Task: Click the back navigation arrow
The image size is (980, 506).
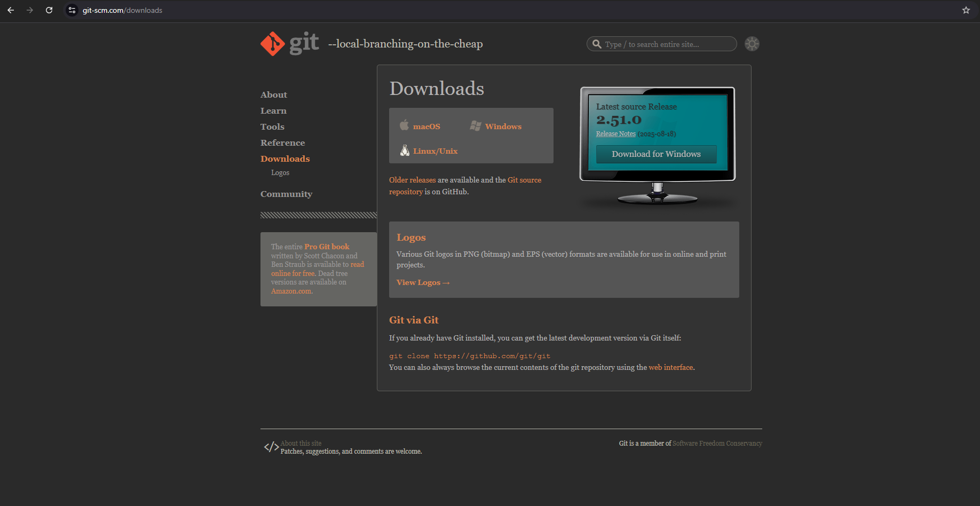Action: click(x=11, y=10)
